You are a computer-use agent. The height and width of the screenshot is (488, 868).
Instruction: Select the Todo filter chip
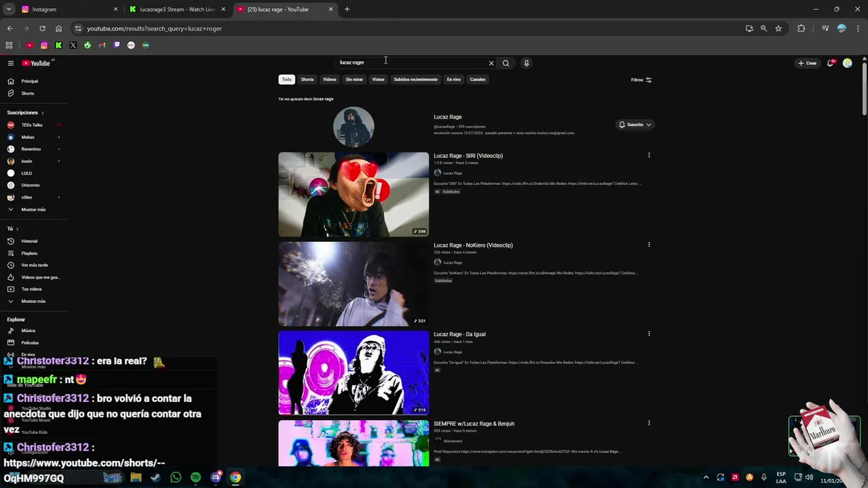[287, 79]
